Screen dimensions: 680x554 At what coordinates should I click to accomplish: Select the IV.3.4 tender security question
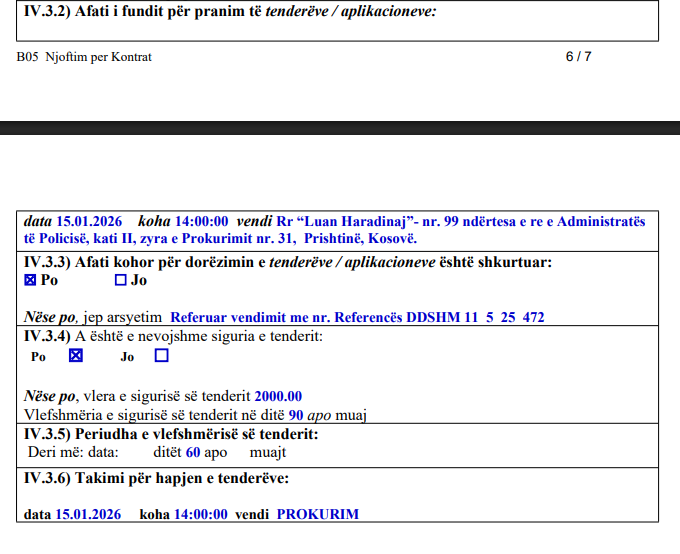pos(173,336)
